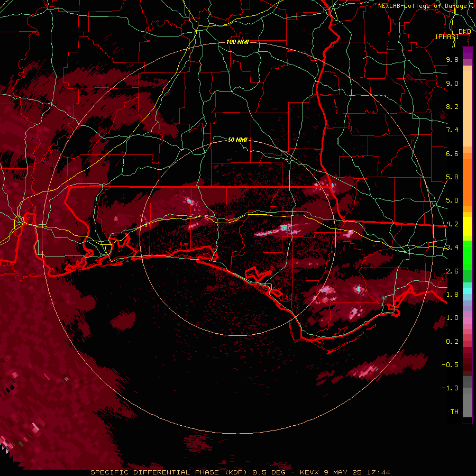This screenshot has width=476, height=476.
Task: Click the 5.0 scale label
Action: pyautogui.click(x=452, y=200)
